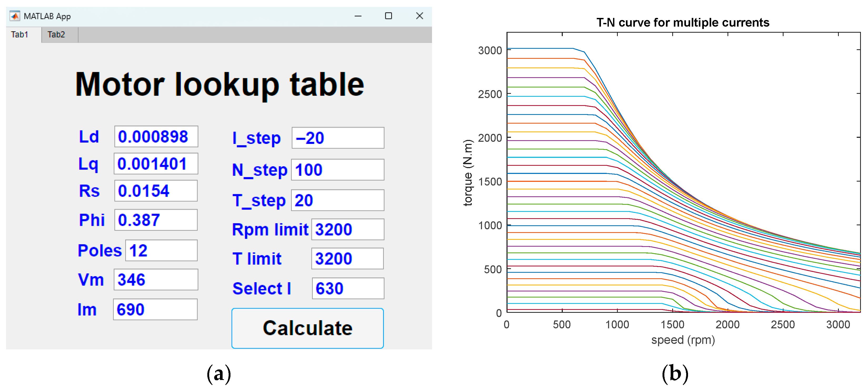868x390 pixels.
Task: Click the Lq value field
Action: pyautogui.click(x=156, y=164)
